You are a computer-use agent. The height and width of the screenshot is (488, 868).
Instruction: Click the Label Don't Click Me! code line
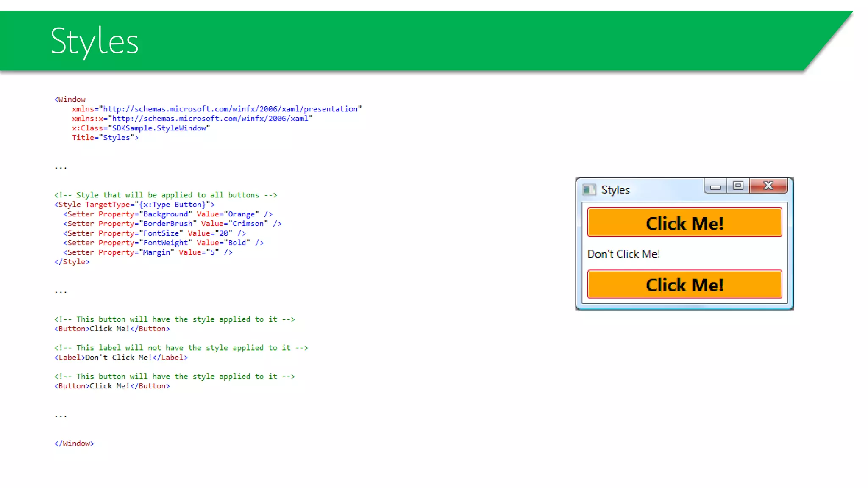click(121, 358)
